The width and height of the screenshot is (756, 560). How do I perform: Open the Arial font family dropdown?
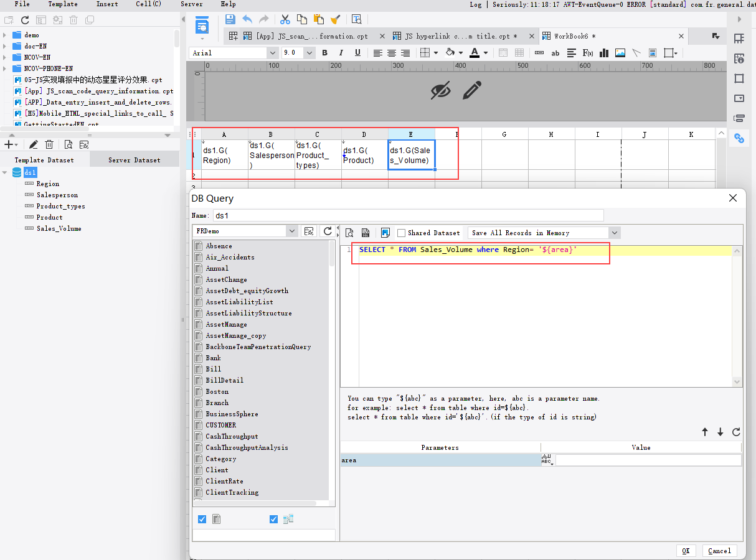272,53
